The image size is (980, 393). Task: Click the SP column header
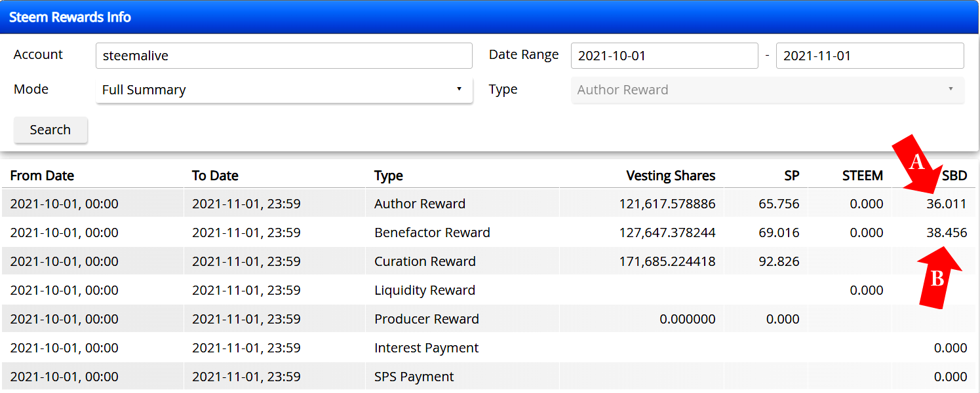pos(791,176)
